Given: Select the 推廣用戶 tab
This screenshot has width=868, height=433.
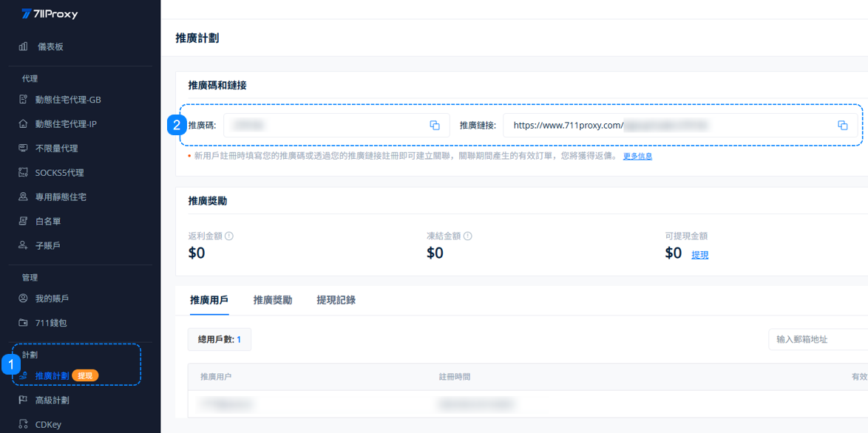Looking at the screenshot, I should 208,300.
